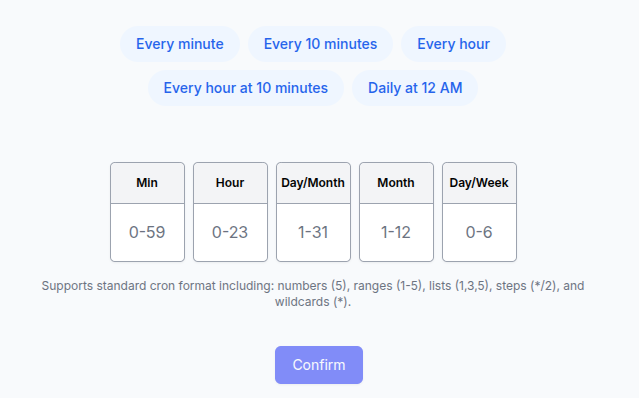Viewport: 639px width, 398px height.
Task: Click the "Day/Week" column header label
Action: point(479,183)
